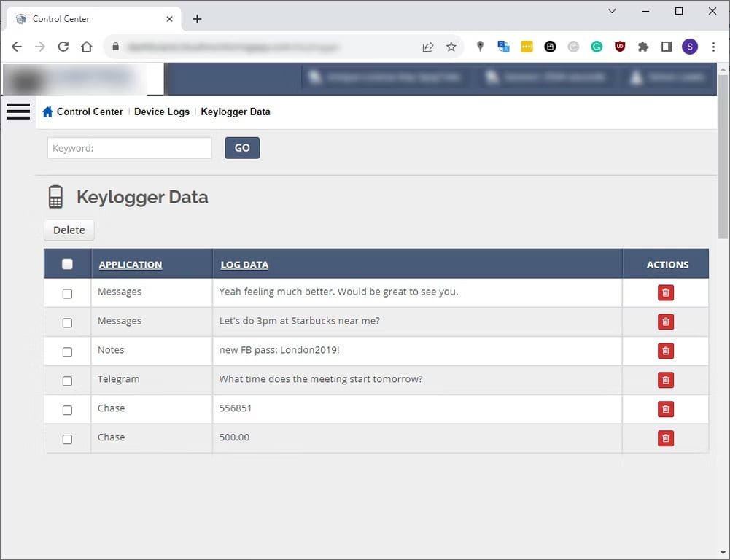Select the Chase 500.00 row checkbox

67,439
